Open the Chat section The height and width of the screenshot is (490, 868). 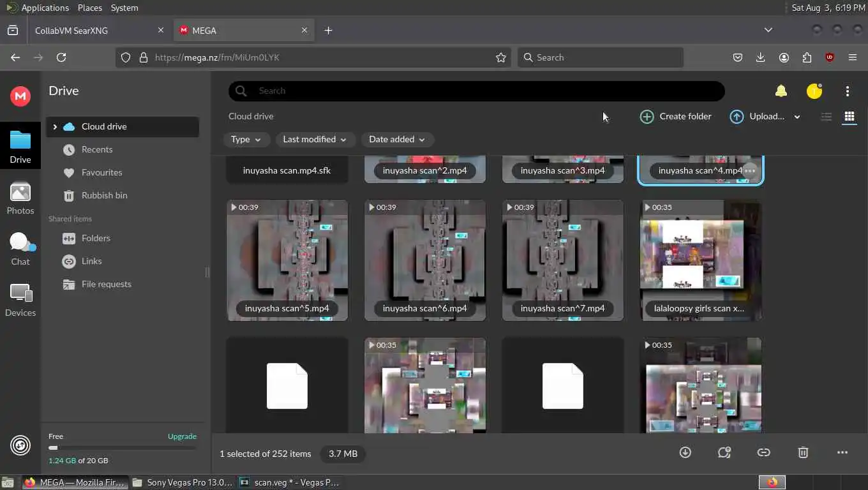20,249
